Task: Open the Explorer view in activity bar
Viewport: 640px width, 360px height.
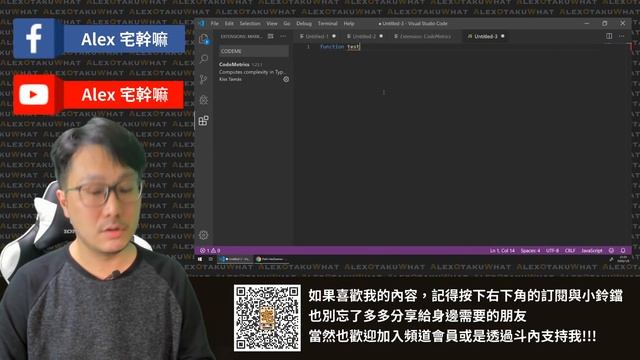Action: 204,39
